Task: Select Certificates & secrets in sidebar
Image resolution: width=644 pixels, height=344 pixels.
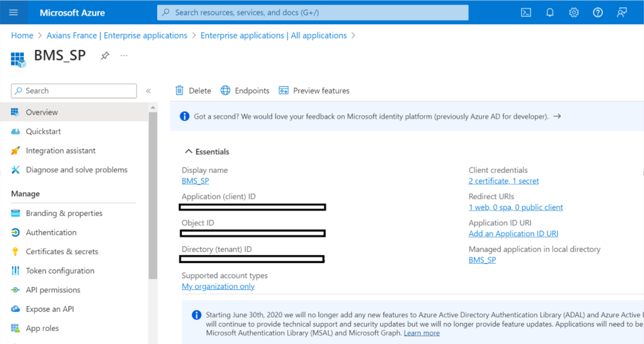Action: pyautogui.click(x=62, y=252)
